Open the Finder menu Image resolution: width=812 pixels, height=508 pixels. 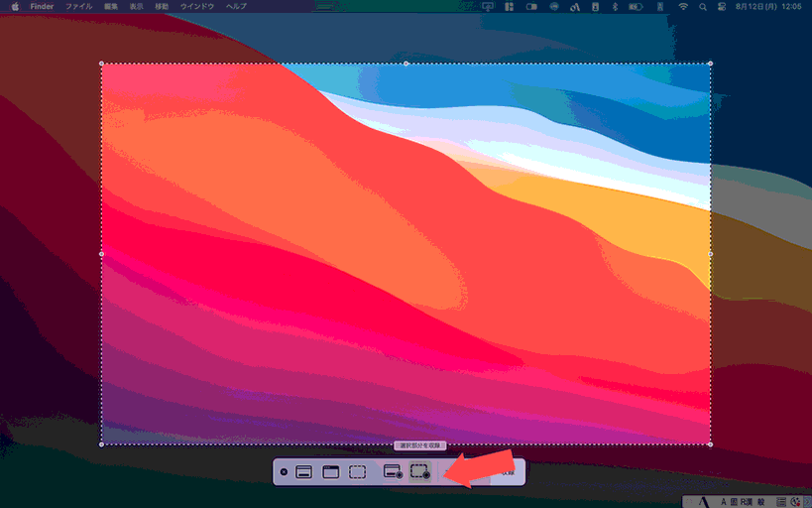42,6
